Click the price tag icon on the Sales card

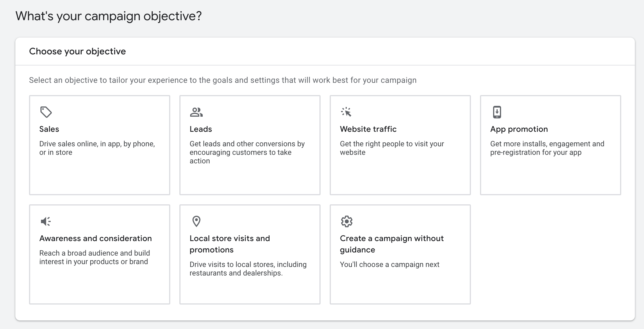coord(46,112)
